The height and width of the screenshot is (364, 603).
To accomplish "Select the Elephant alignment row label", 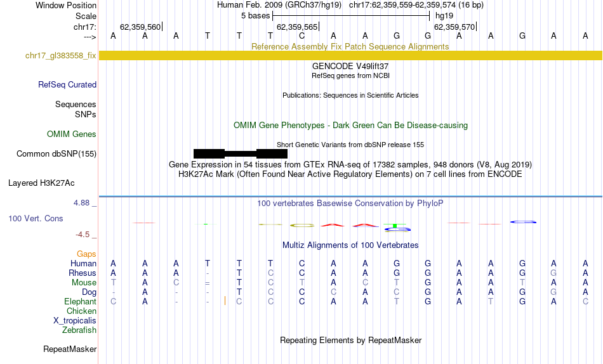I will (81, 302).
